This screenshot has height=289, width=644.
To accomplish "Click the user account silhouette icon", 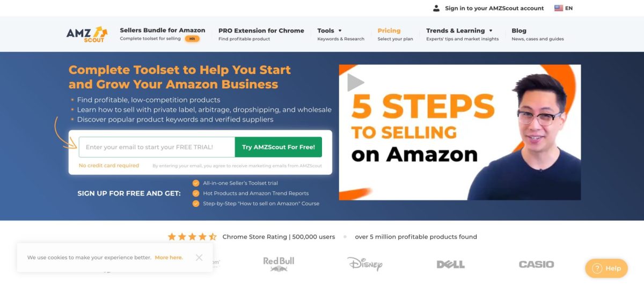I will 436,8.
